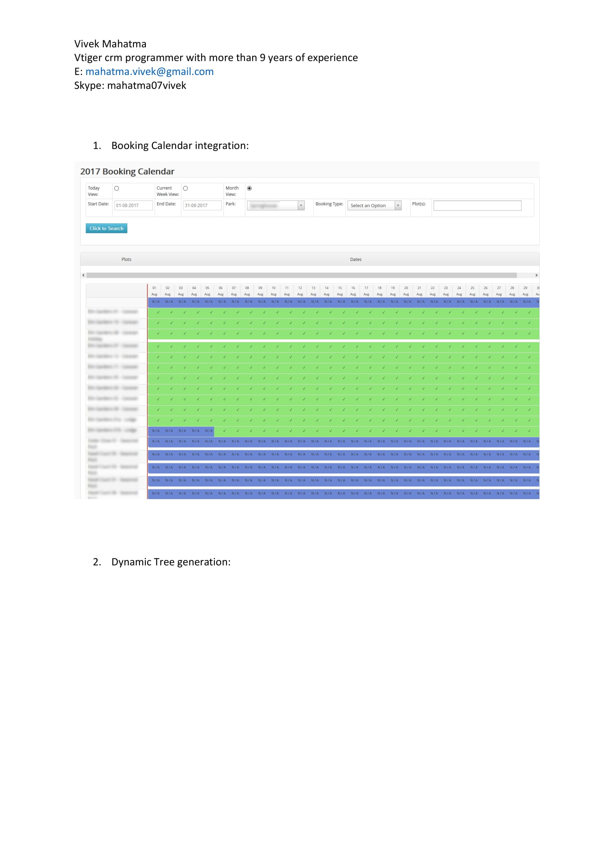Click the 2017 Booking Calendar heading
The image size is (614, 868).
click(127, 171)
